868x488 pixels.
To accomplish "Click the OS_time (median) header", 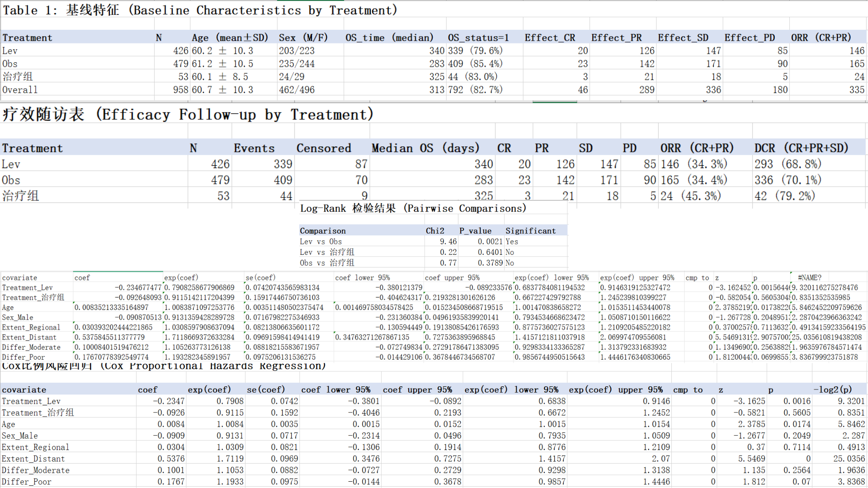I will 389,38.
